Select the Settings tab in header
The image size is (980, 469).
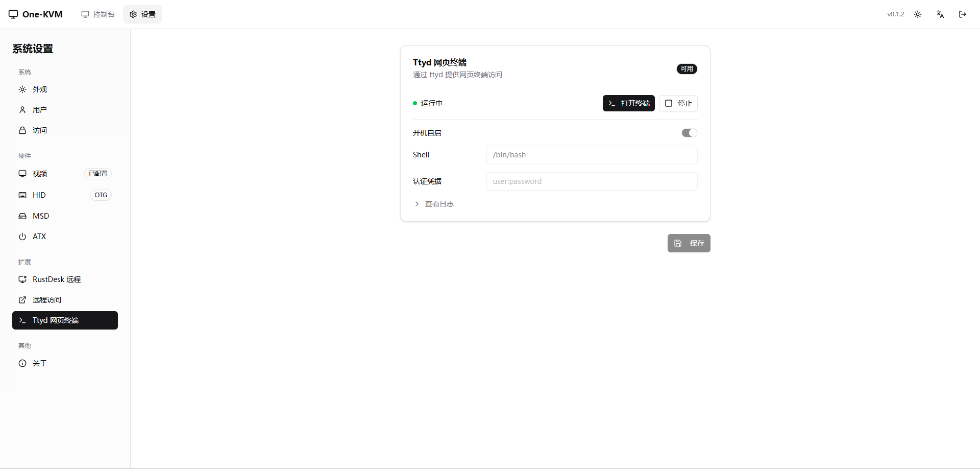(142, 14)
